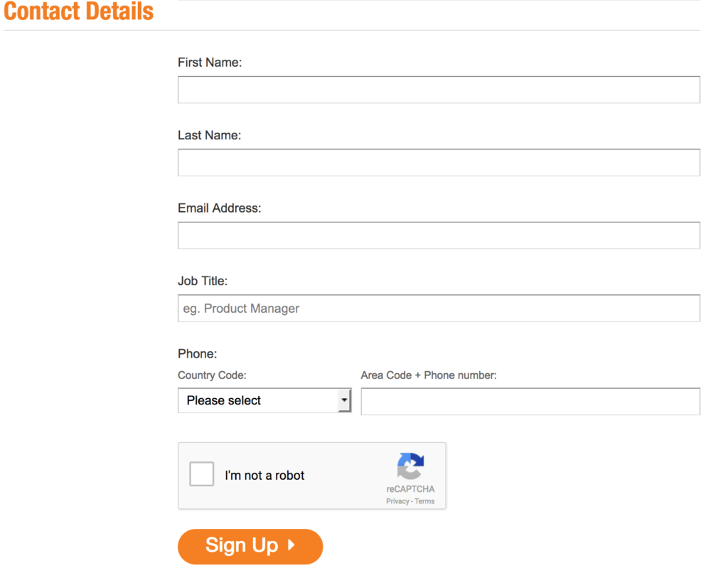Click the 'First Name:' label
This screenshot has height=573, width=728.
click(x=210, y=63)
